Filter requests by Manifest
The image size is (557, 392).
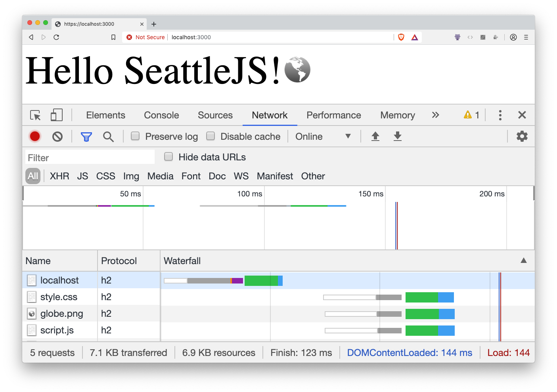tap(275, 176)
